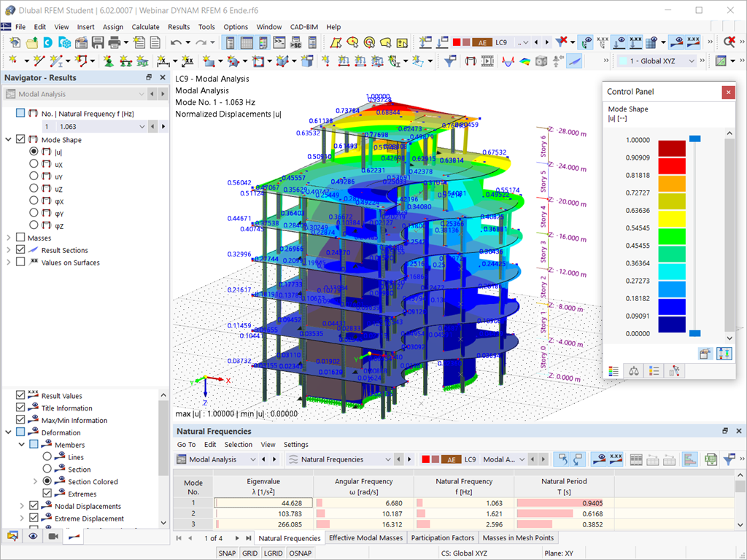Image resolution: width=747 pixels, height=560 pixels.
Task: Open the colored result scale list icon
Action: (x=614, y=370)
